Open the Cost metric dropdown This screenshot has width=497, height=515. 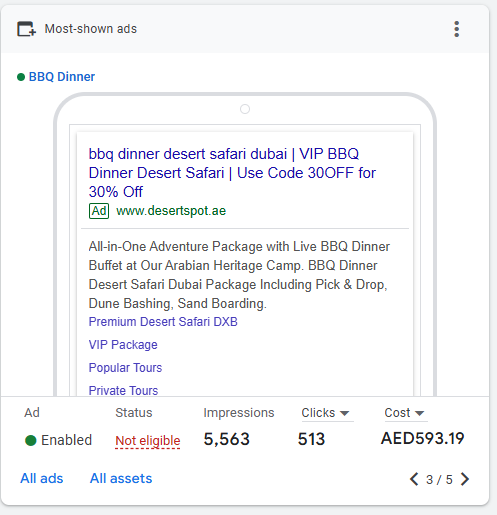(x=404, y=413)
